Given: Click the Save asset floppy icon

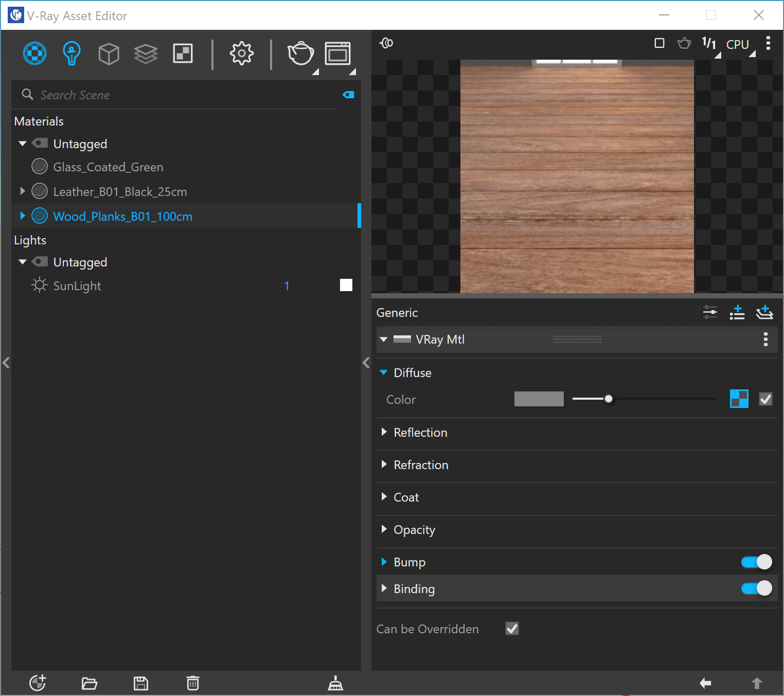Looking at the screenshot, I should [x=141, y=683].
